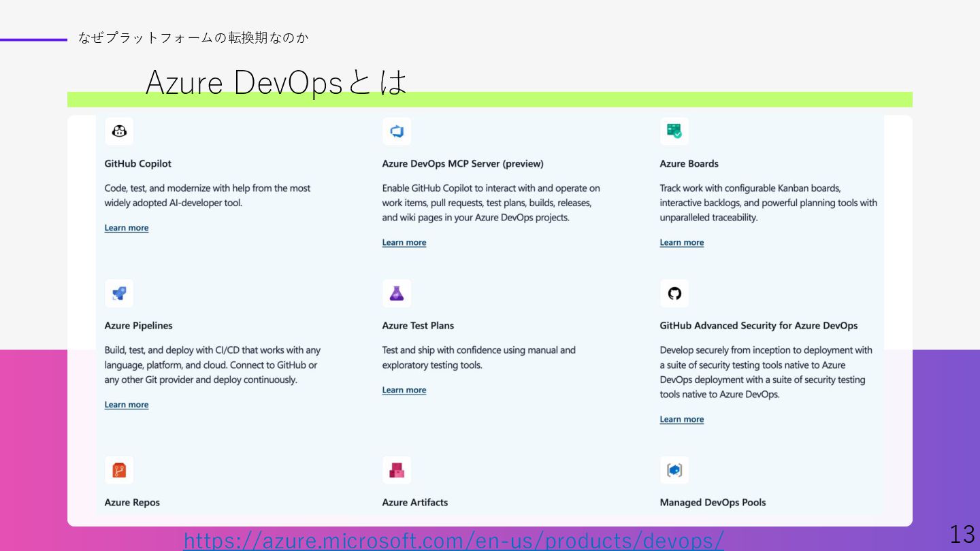Open Learn more under Azure Boards
The height and width of the screenshot is (551, 980).
[x=682, y=243]
